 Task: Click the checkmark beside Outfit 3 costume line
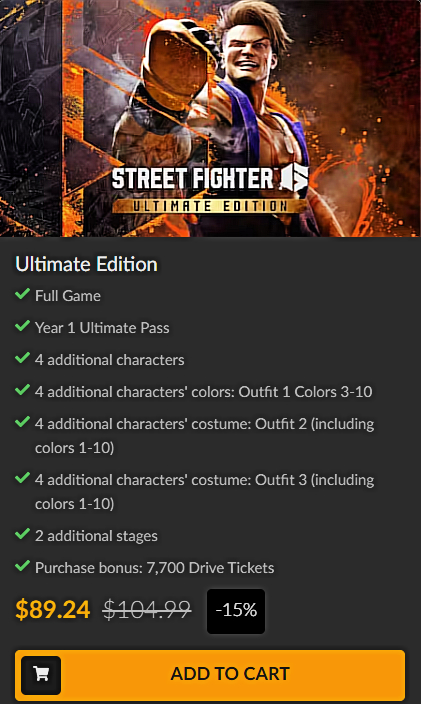pos(22,479)
